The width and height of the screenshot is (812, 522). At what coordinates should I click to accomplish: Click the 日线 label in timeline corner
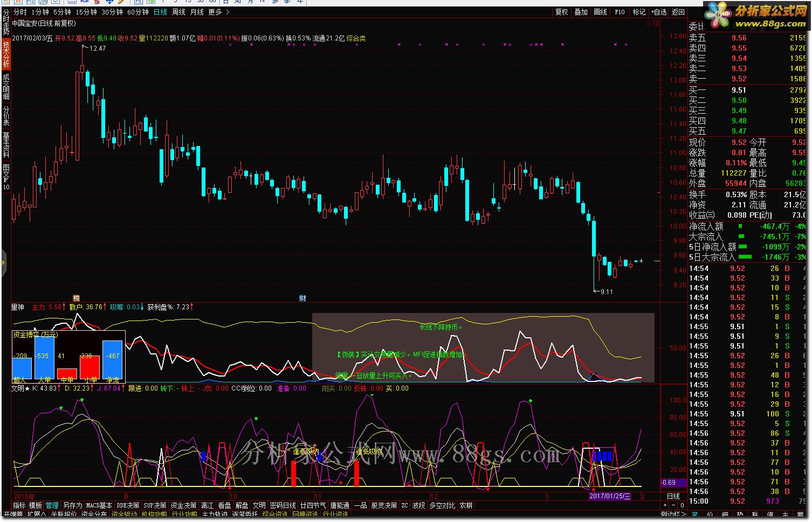(x=673, y=496)
